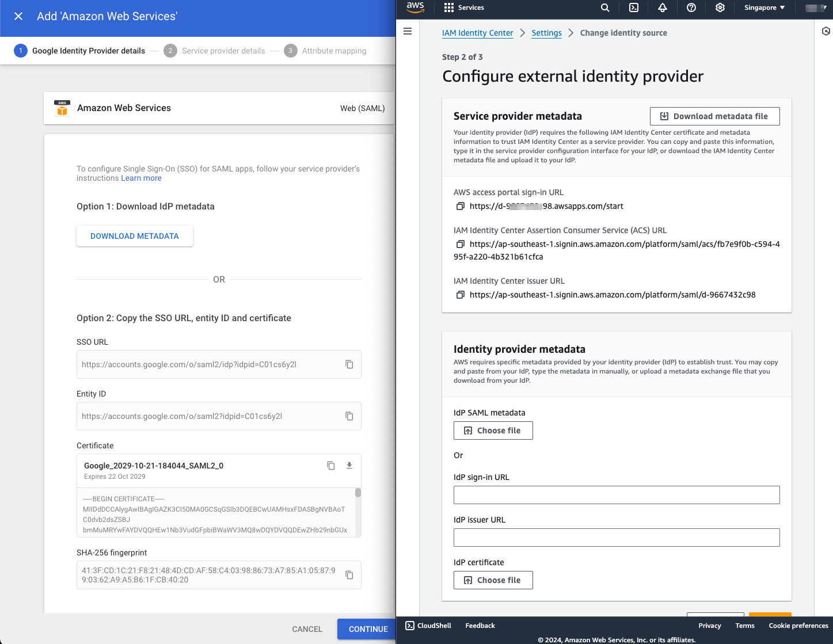Click the Amazon Web Services app logo
The image size is (833, 644).
click(62, 108)
